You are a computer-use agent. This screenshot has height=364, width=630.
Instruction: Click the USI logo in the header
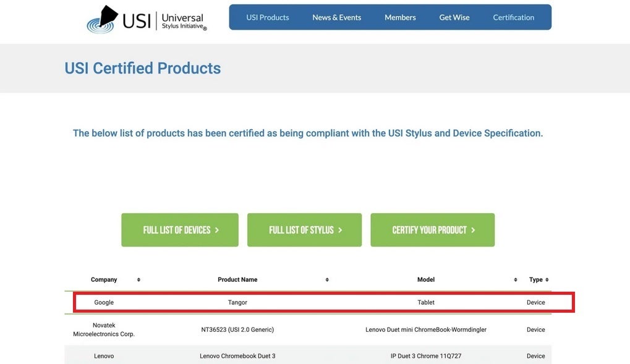coord(147,19)
